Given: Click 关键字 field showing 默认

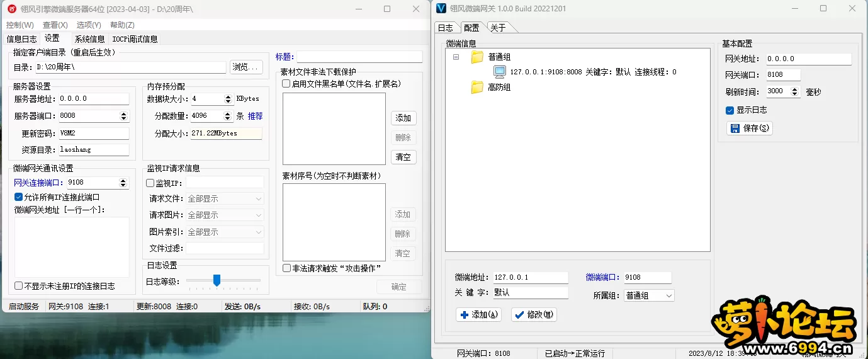Looking at the screenshot, I should (x=530, y=293).
